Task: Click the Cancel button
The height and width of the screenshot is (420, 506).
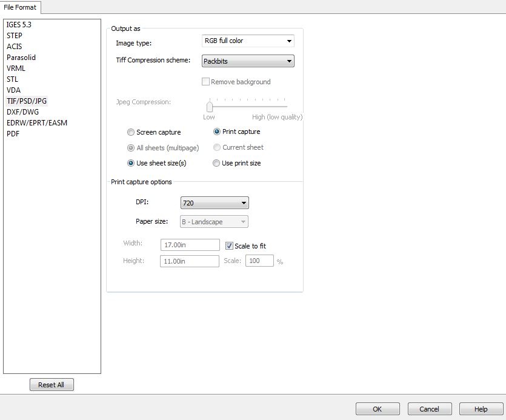Action: [430, 409]
